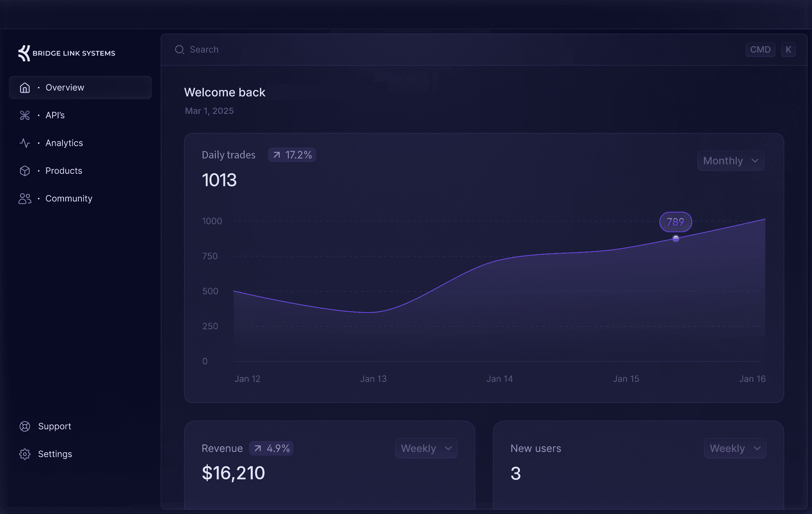This screenshot has width=812, height=514.
Task: Open the Revenue Weekly dropdown
Action: pyautogui.click(x=426, y=448)
